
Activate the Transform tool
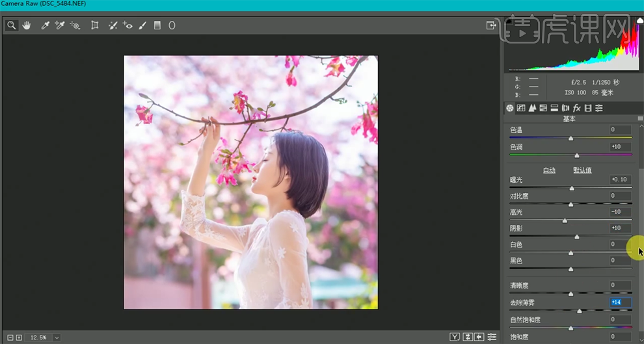pos(95,25)
